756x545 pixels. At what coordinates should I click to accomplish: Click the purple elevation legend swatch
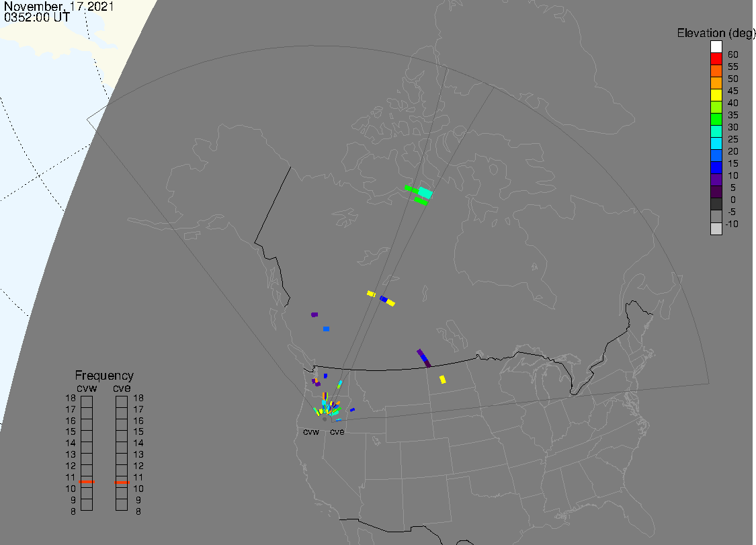pos(716,179)
